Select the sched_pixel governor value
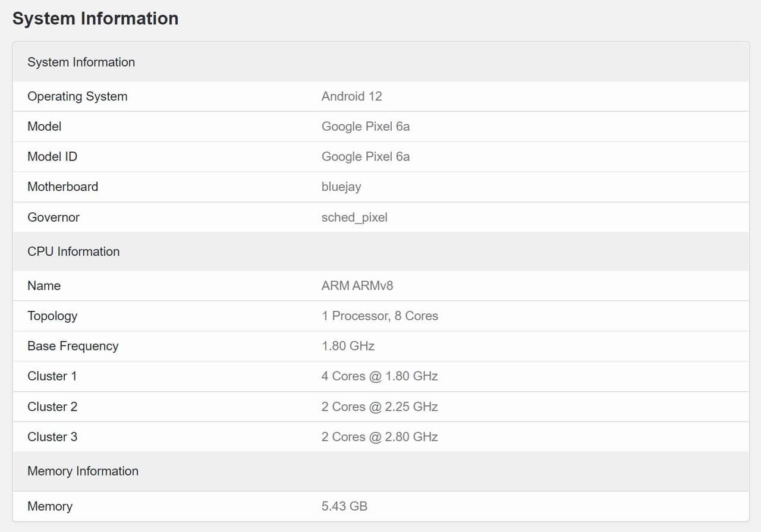This screenshot has width=761, height=532. [x=354, y=218]
